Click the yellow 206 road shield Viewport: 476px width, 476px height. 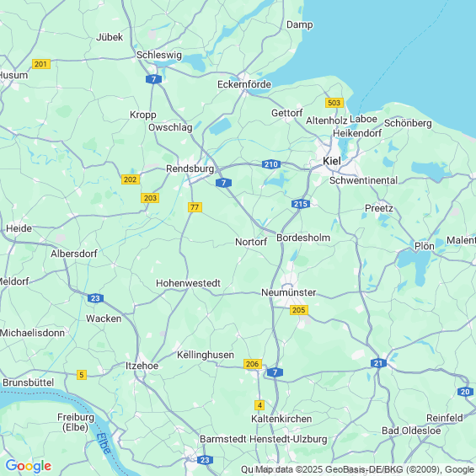click(252, 364)
